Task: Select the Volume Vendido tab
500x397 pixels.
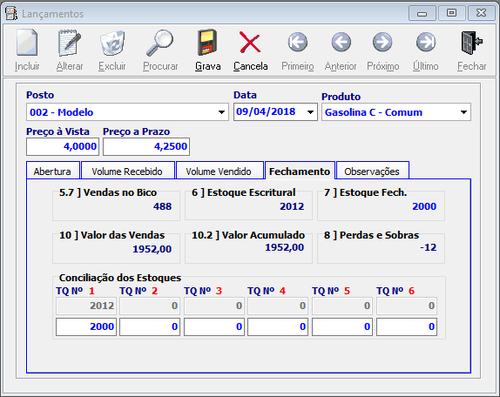Action: pyautogui.click(x=219, y=171)
